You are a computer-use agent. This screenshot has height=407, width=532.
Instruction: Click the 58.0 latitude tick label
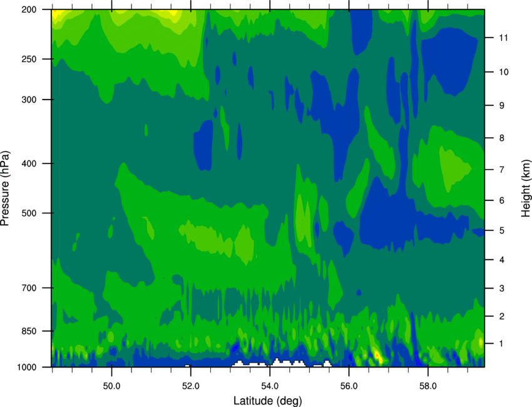(428, 386)
